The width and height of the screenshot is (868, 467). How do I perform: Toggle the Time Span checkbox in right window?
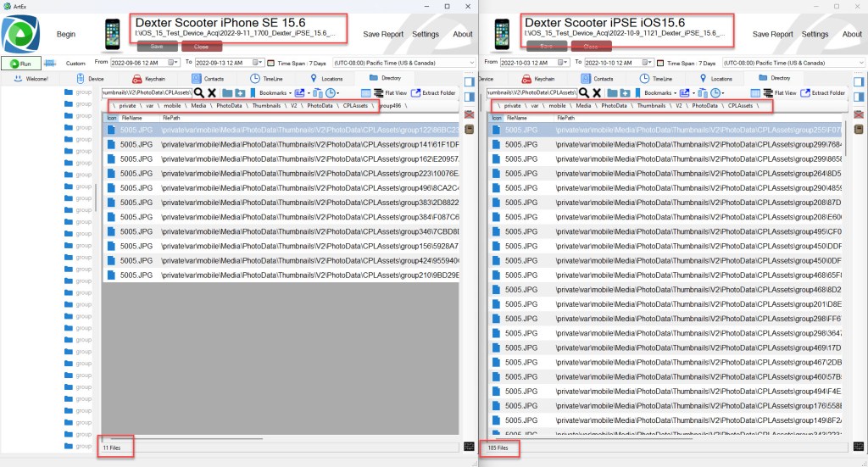pyautogui.click(x=660, y=63)
